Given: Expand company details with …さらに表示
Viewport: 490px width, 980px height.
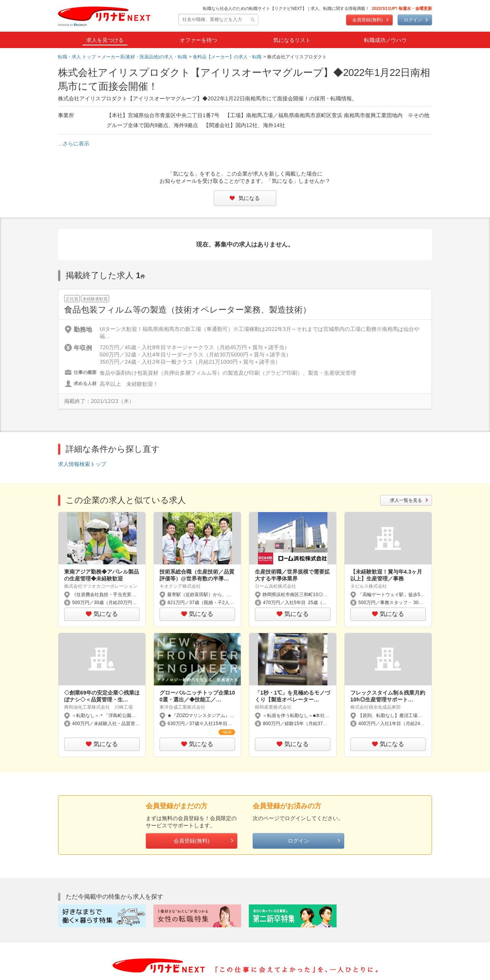Looking at the screenshot, I should 74,143.
